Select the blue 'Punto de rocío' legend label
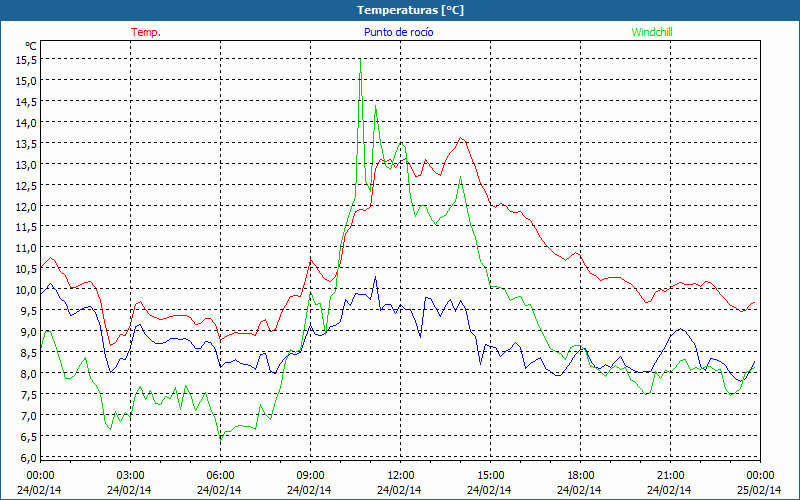This screenshot has height=500, width=800. (398, 32)
